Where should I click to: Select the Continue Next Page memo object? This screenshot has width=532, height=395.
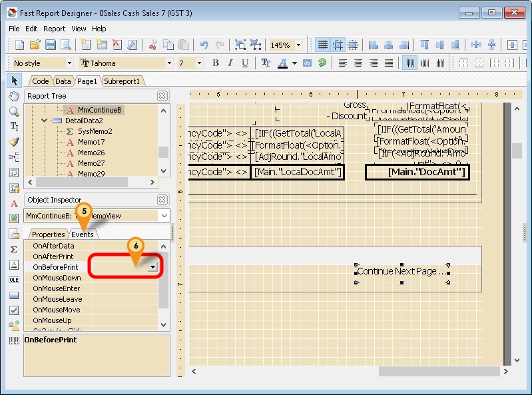tap(401, 272)
